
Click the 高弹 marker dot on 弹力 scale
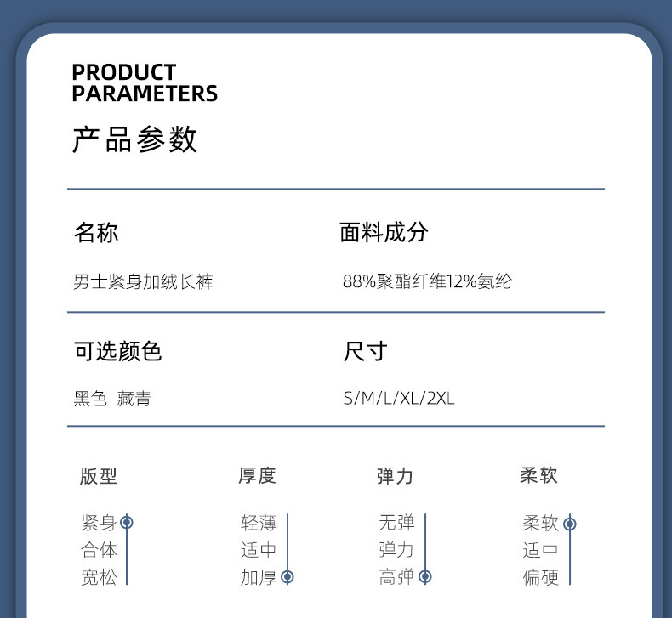pyautogui.click(x=425, y=577)
